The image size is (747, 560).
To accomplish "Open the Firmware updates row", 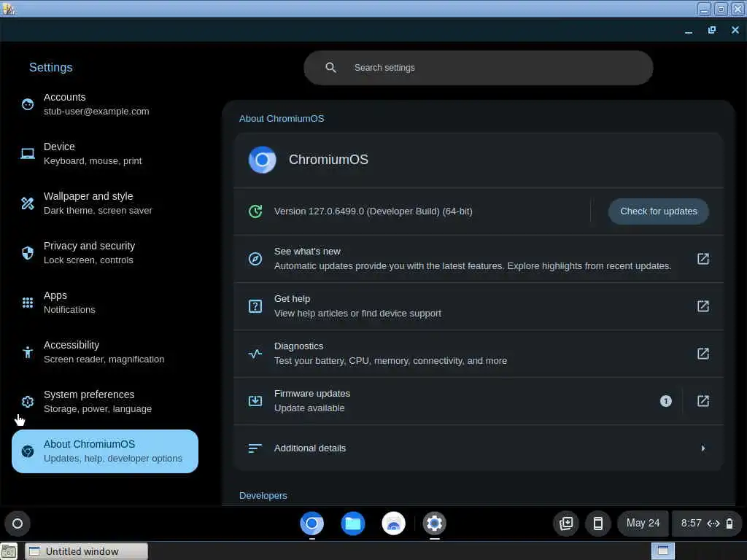I will click(x=479, y=401).
